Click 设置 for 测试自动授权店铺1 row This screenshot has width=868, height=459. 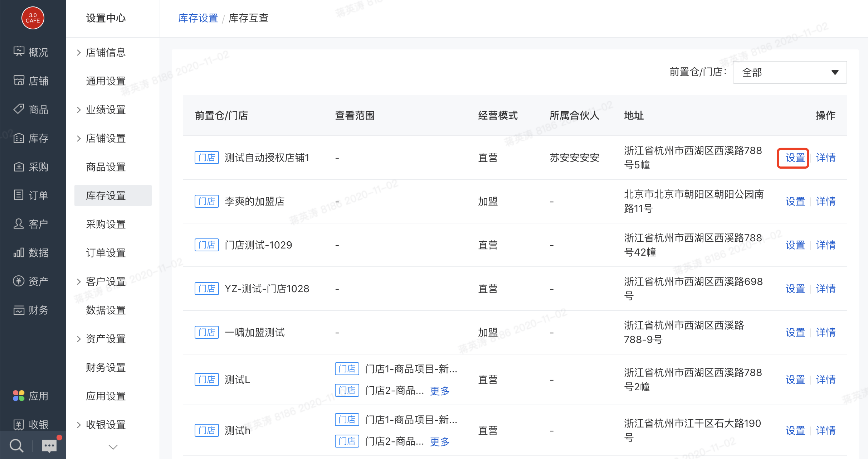click(795, 158)
